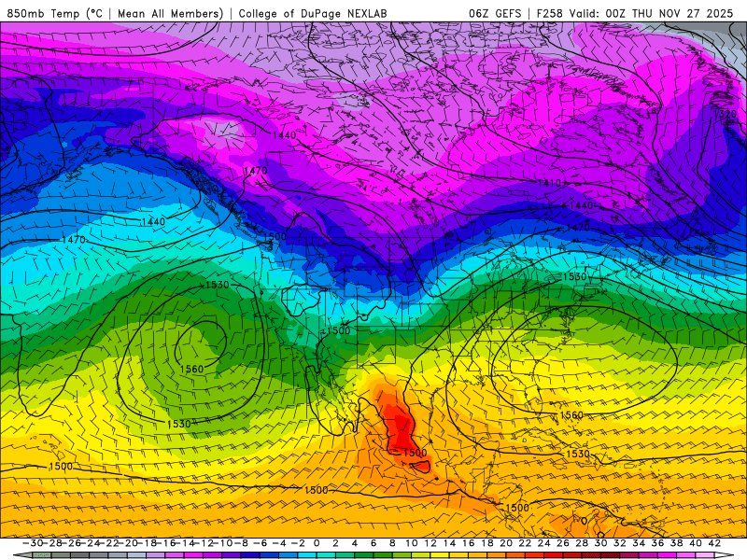Select the '-26' color scale value

(72, 543)
